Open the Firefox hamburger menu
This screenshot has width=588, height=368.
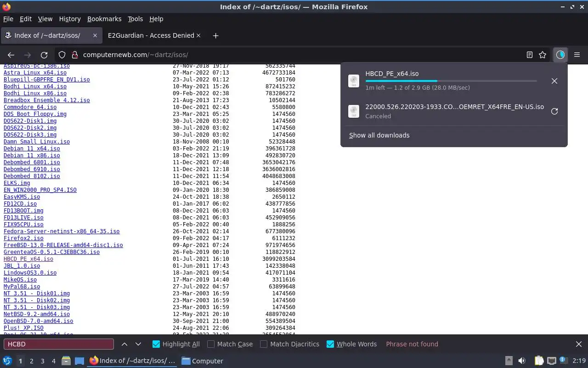(577, 55)
